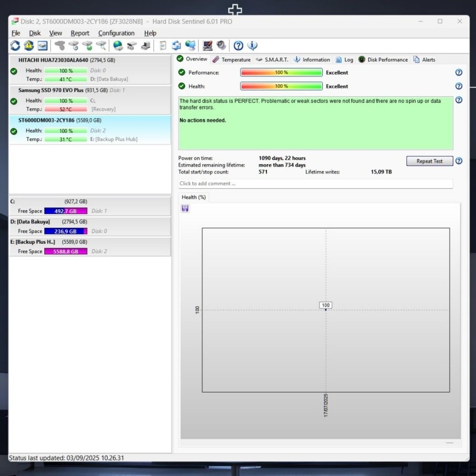The image size is (476, 476).
Task: Open the Help menu
Action: (x=150, y=33)
